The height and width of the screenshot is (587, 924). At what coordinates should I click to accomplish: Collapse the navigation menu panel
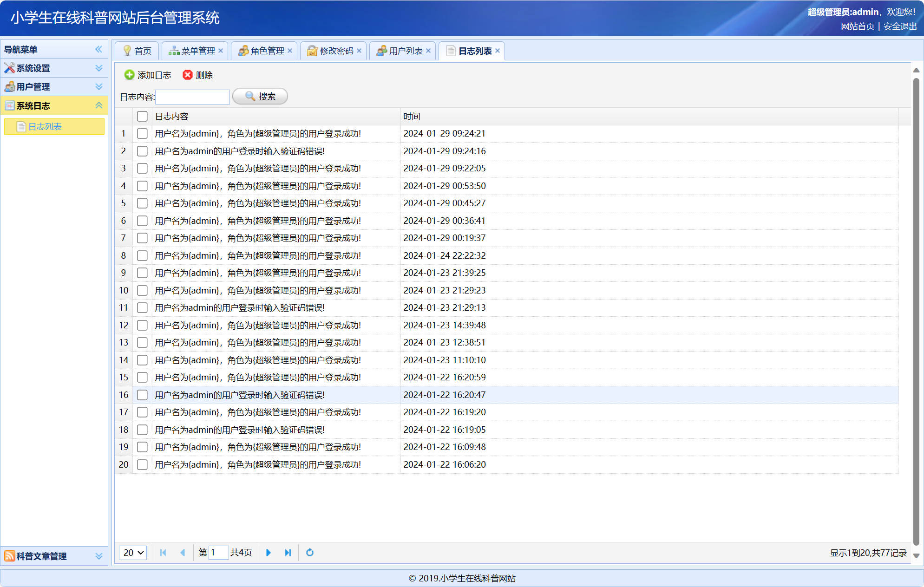(98, 49)
